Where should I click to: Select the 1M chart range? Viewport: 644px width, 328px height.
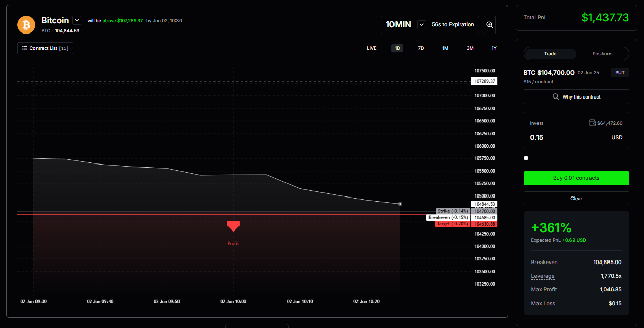[445, 48]
